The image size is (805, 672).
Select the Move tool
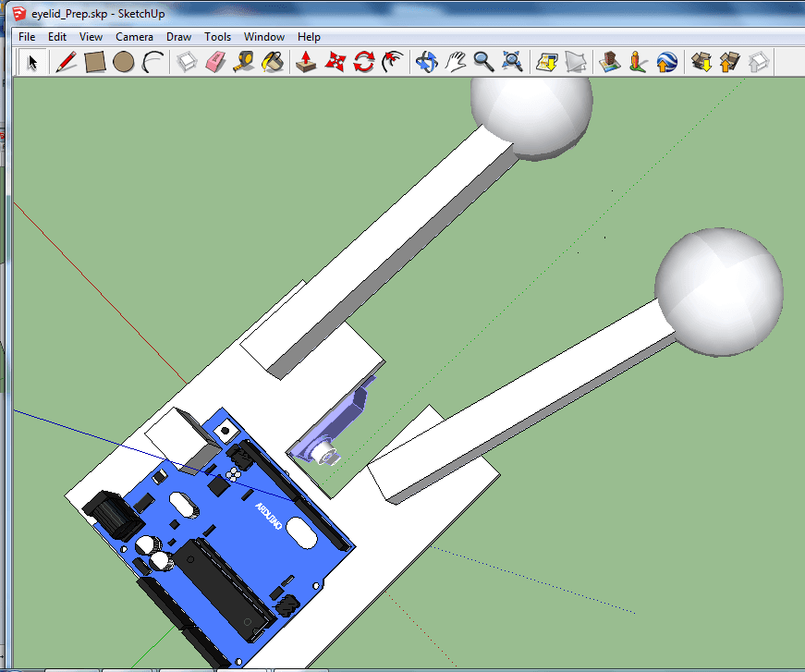pyautogui.click(x=335, y=61)
